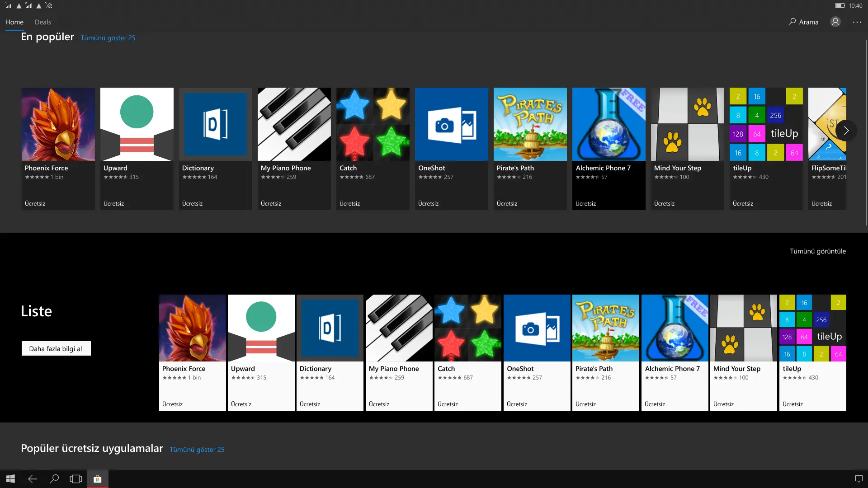Click the taskbar Back arrow

[33, 479]
